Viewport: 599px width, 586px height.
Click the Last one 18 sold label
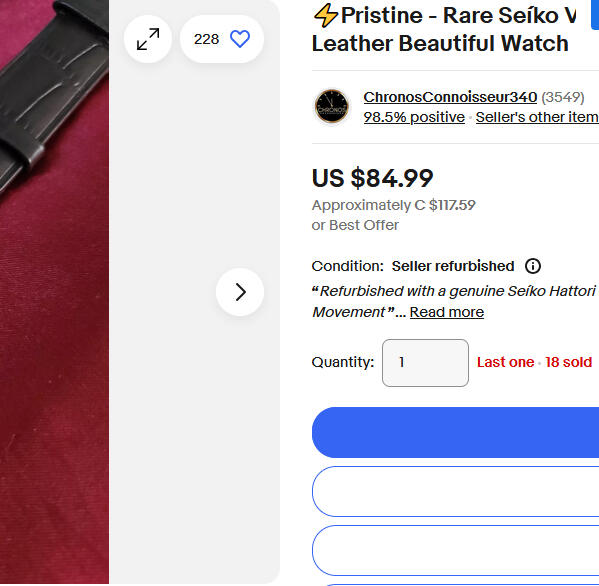pyautogui.click(x=534, y=362)
